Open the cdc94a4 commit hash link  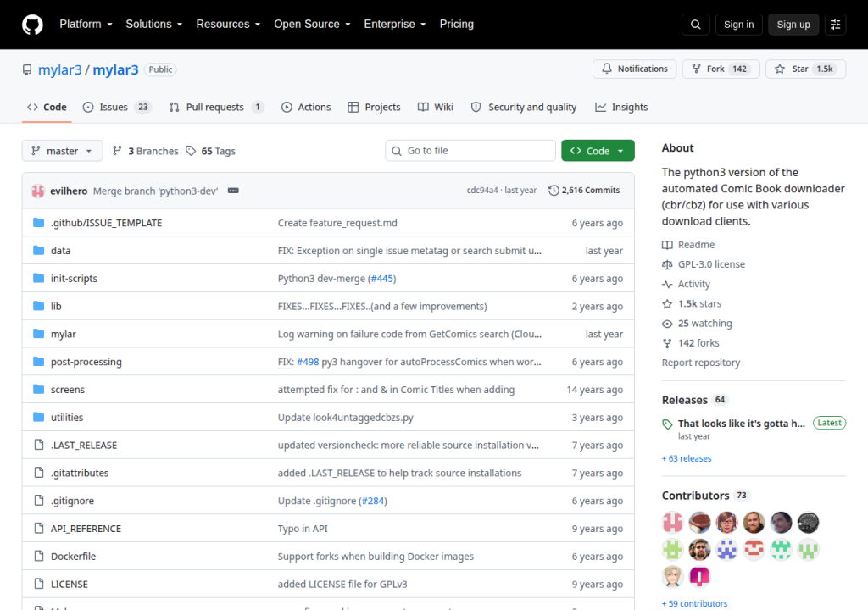[482, 190]
